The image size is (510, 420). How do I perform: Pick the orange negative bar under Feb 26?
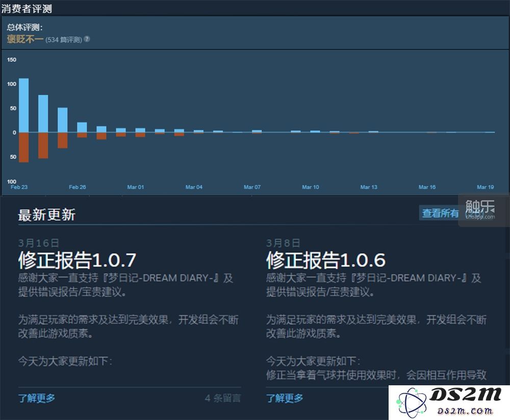click(82, 135)
